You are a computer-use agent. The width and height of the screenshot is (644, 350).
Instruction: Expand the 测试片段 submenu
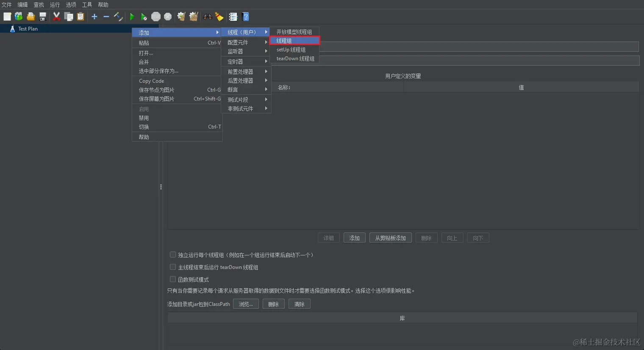click(246, 100)
